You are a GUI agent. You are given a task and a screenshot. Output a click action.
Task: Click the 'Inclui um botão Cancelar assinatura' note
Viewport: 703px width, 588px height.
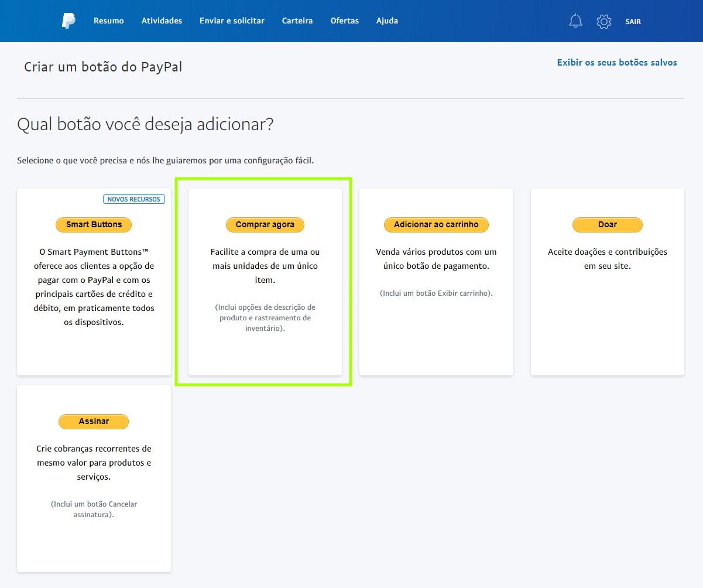tap(94, 510)
